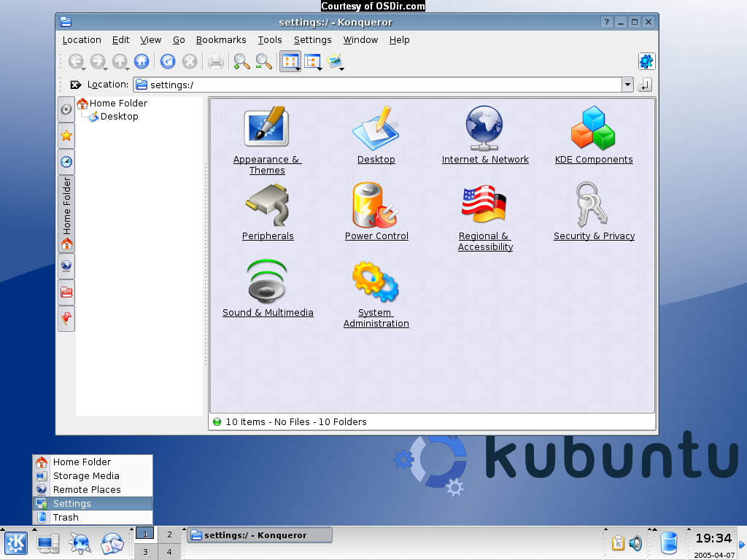
Task: Focus the Location field showing settings:/
Action: pos(378,85)
